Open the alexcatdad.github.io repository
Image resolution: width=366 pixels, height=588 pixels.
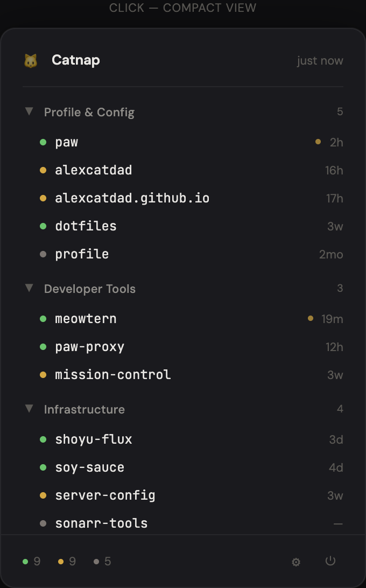[x=132, y=198]
